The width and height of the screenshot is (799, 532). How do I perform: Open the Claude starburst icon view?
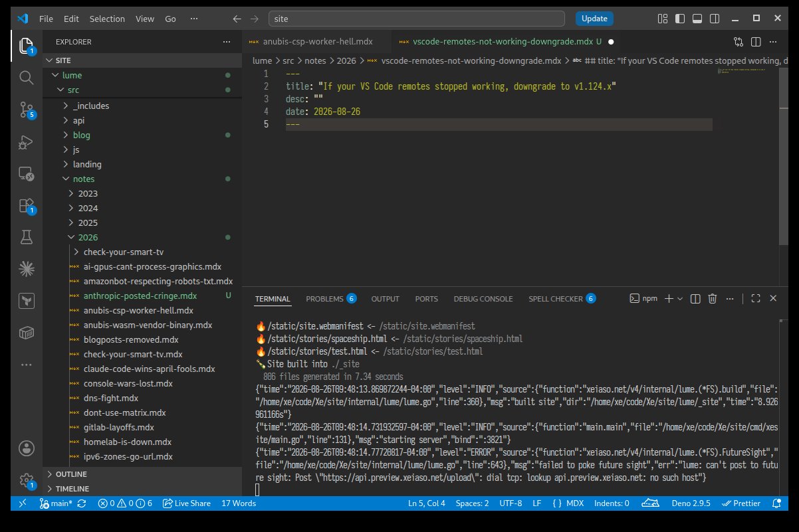[26, 268]
